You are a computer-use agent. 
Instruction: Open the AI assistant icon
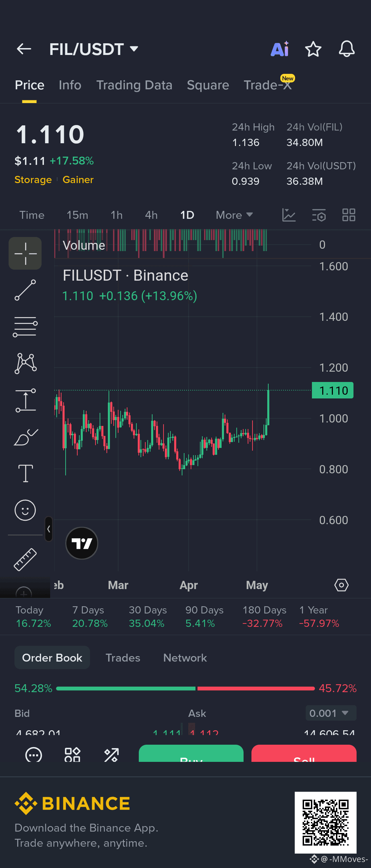(280, 49)
